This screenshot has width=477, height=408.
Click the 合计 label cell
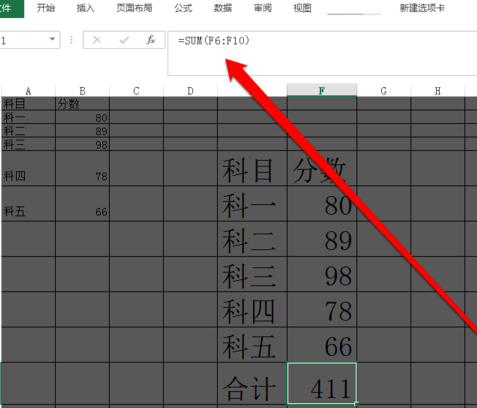(252, 384)
